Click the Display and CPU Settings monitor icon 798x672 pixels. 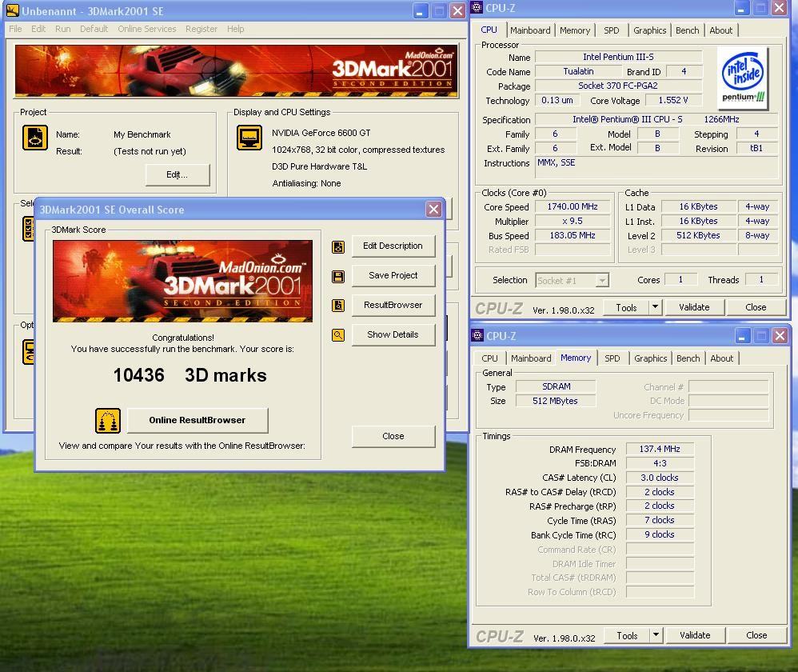249,138
